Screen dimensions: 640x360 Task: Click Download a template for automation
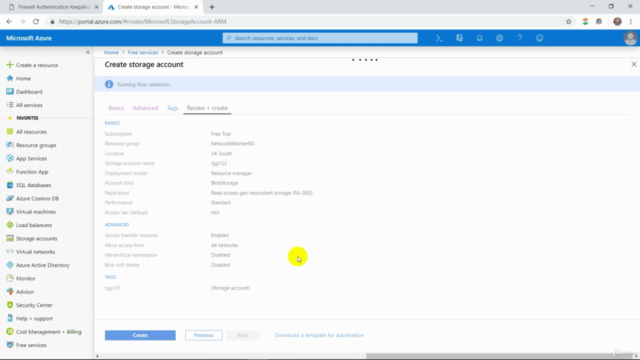pyautogui.click(x=319, y=335)
